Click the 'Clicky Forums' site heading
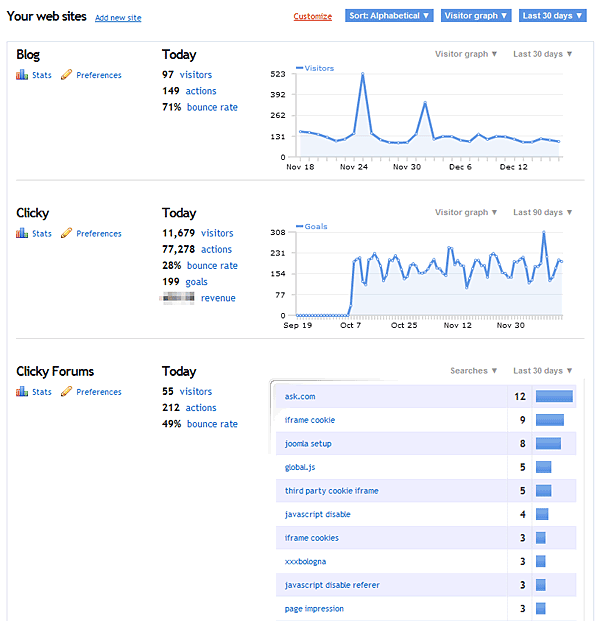 coord(55,371)
